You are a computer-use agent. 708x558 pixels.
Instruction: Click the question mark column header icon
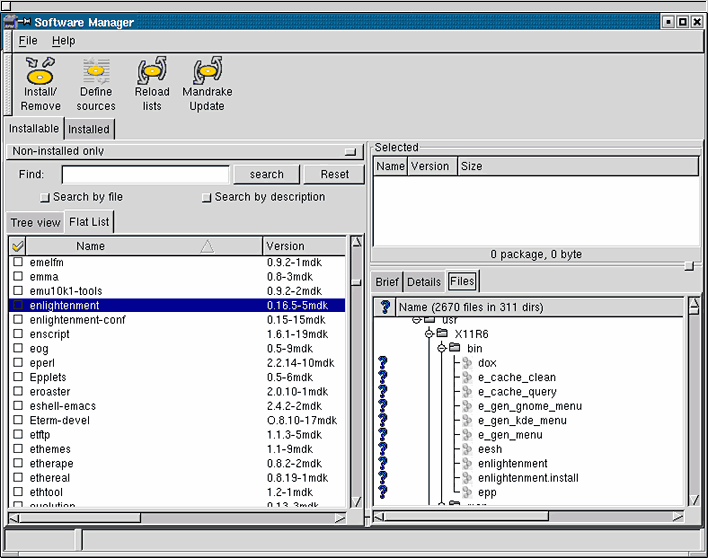pyautogui.click(x=385, y=307)
